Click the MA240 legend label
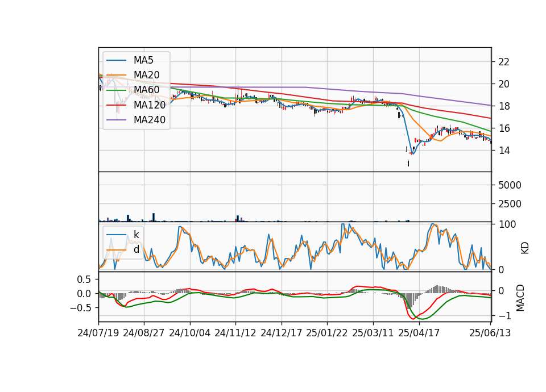Viewport: 546px width, 392px height. coord(150,120)
